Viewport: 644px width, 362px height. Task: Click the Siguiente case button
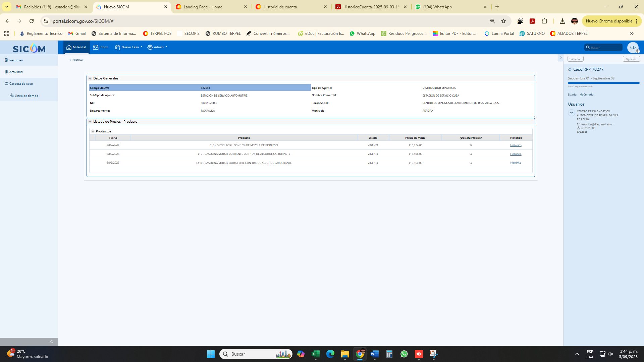631,59
